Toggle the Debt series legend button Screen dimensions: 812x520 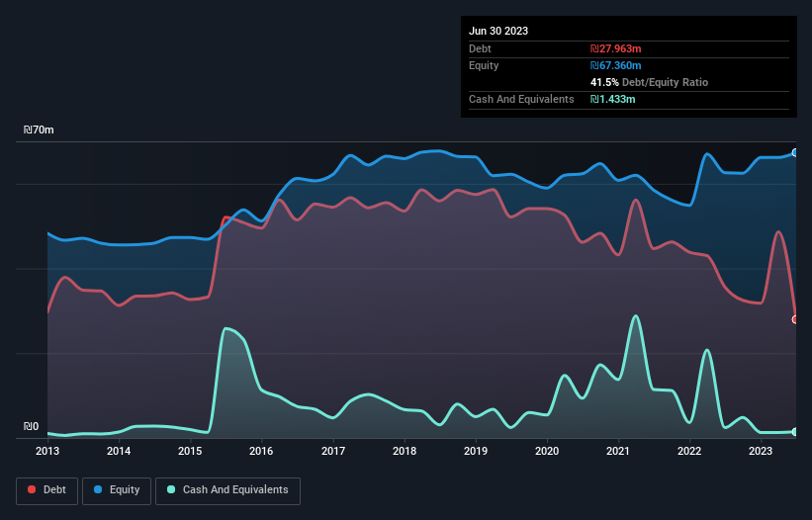click(x=46, y=490)
